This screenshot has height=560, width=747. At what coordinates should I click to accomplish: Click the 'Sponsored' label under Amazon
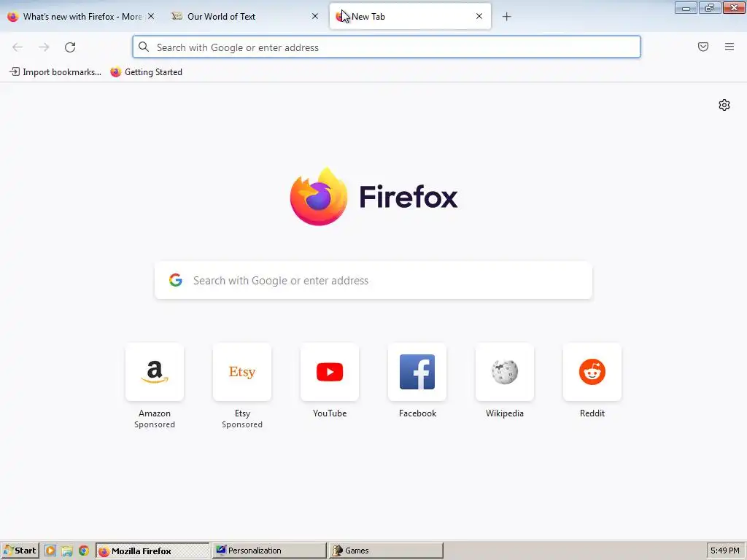[x=155, y=424]
